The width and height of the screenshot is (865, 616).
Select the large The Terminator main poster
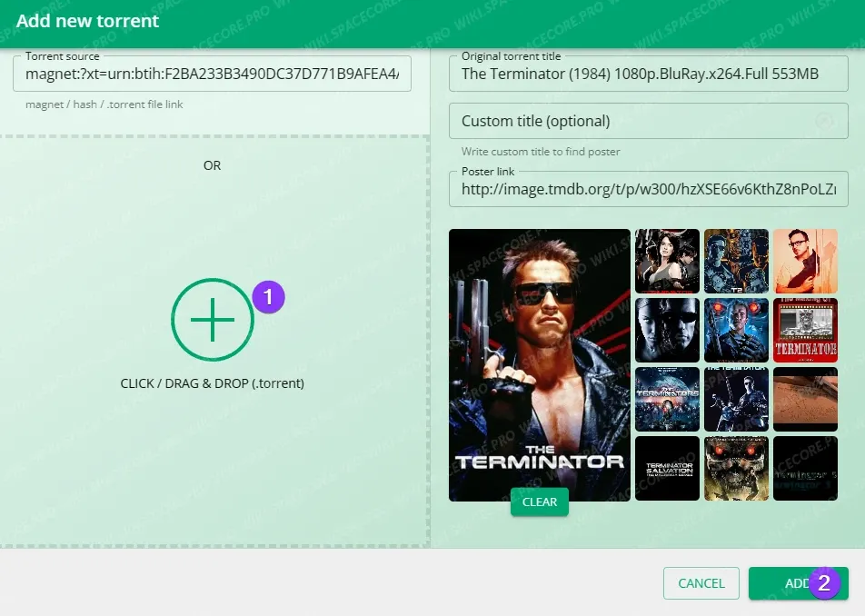tap(540, 365)
